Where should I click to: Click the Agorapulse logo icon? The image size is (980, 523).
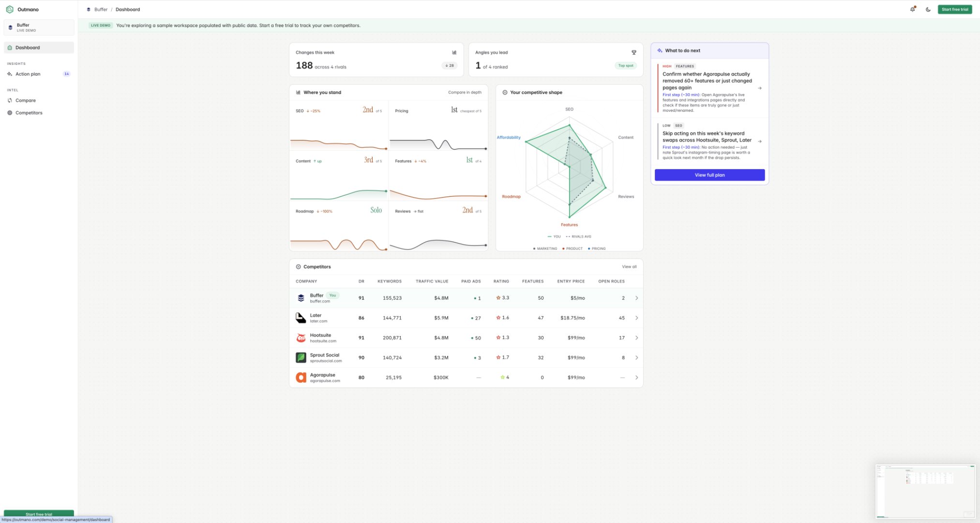[x=301, y=377]
